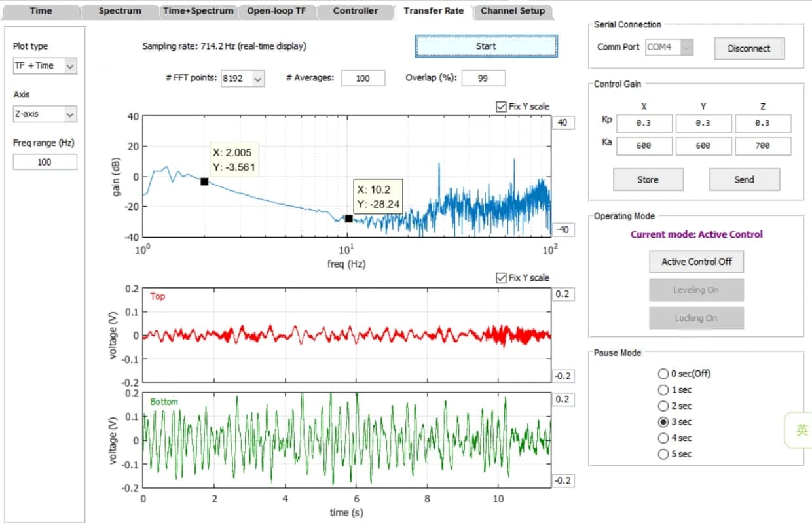Screen dimensions: 812x528
Task: Open the Controller tab
Action: (356, 11)
